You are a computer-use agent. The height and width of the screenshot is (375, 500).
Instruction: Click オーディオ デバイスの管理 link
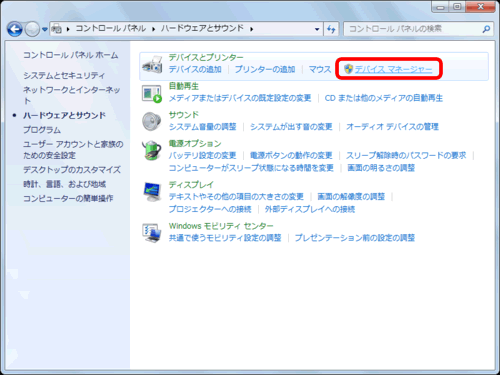(392, 127)
